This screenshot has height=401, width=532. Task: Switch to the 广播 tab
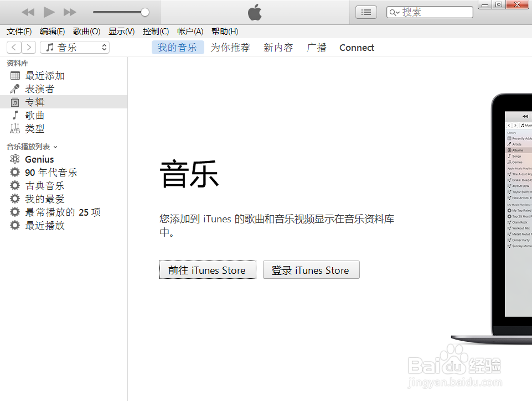(x=316, y=48)
